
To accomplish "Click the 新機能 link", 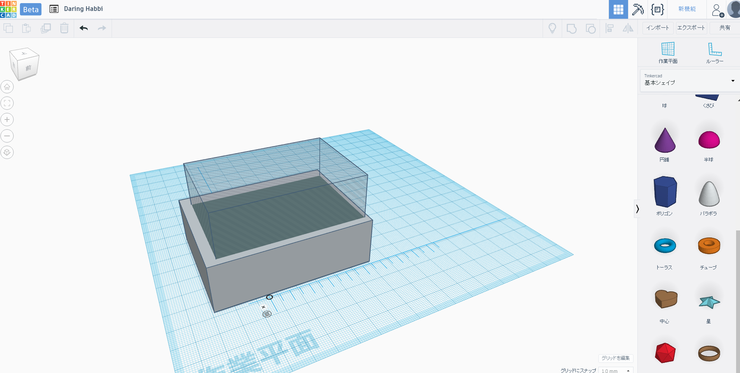I will coord(687,9).
